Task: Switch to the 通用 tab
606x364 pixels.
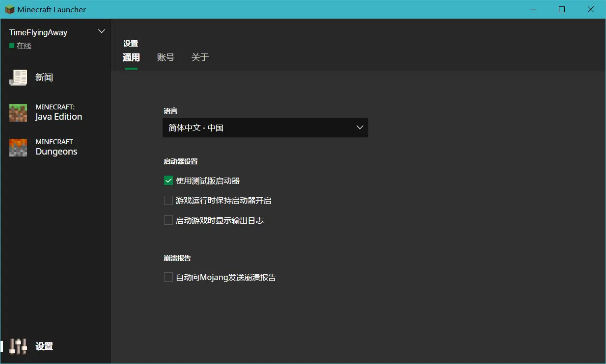Action: [x=131, y=57]
